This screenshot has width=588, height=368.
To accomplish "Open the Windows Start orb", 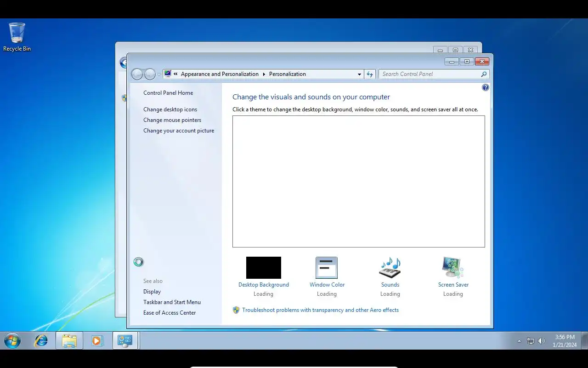I will pyautogui.click(x=12, y=341).
